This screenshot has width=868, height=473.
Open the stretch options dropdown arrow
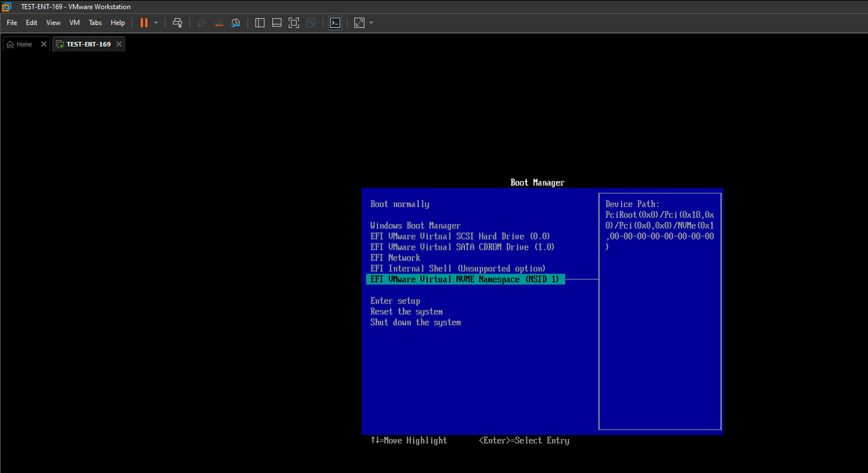[x=372, y=22]
